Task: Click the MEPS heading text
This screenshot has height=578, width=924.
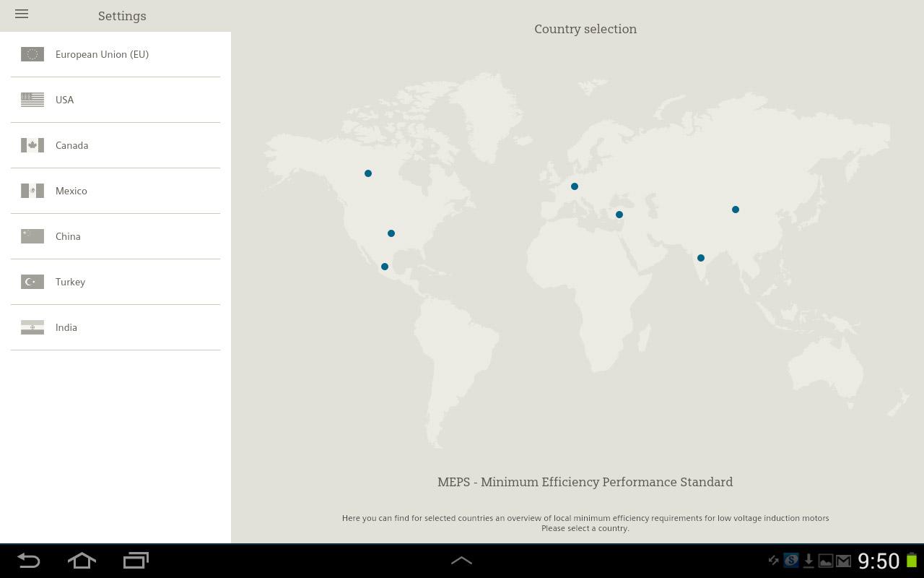Action: [x=585, y=482]
